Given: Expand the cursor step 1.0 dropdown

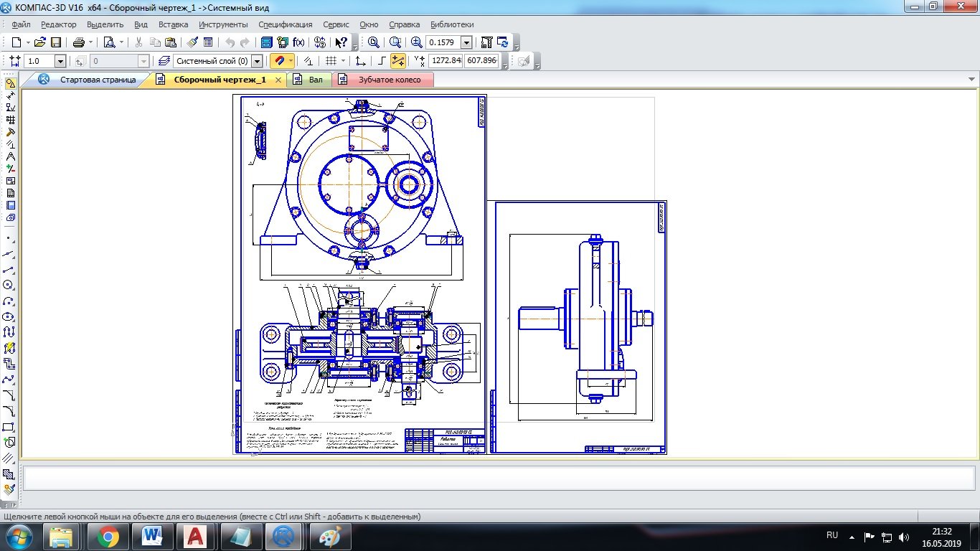Looking at the screenshot, I should point(60,62).
